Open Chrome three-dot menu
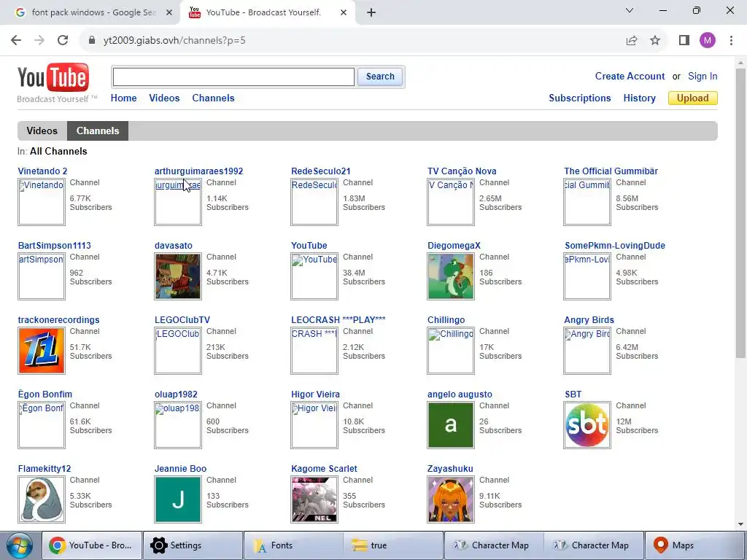 (x=731, y=41)
